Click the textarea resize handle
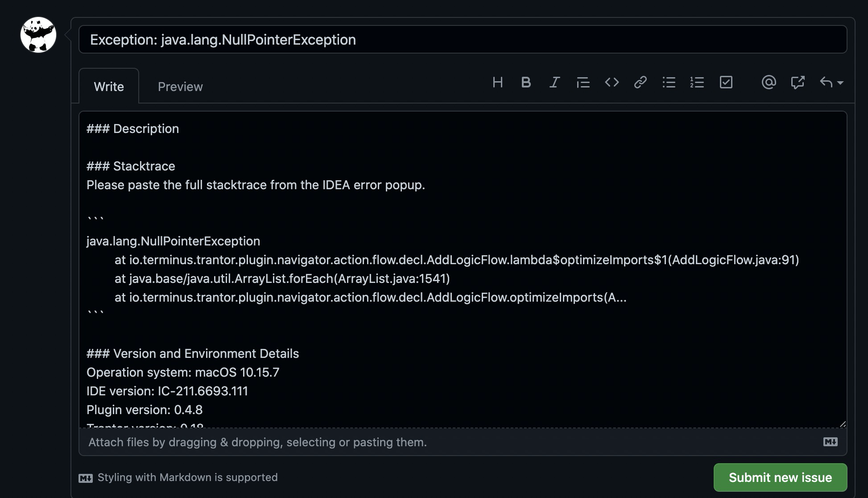This screenshot has height=498, width=868. coord(843,424)
